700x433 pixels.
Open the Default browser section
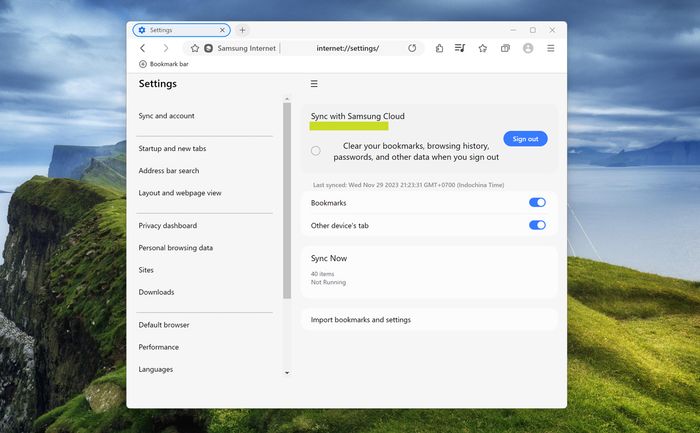(164, 325)
